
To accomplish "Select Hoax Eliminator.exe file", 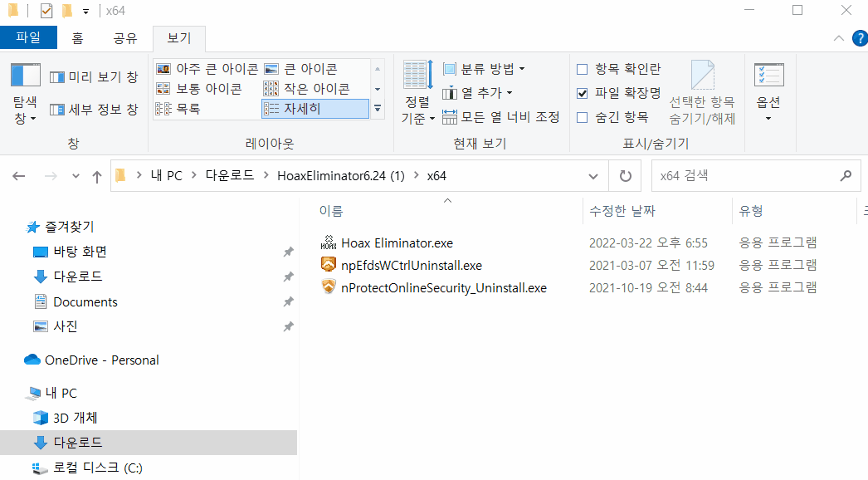I will pyautogui.click(x=397, y=243).
